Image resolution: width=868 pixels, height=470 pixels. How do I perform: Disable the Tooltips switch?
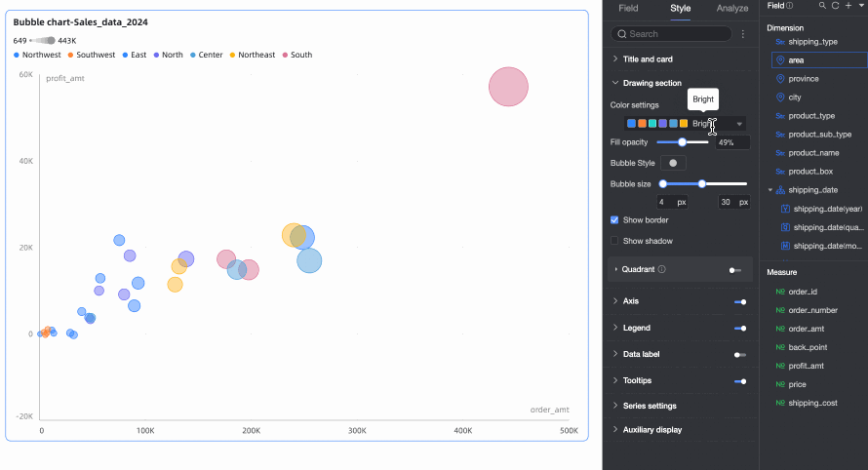[x=740, y=381]
